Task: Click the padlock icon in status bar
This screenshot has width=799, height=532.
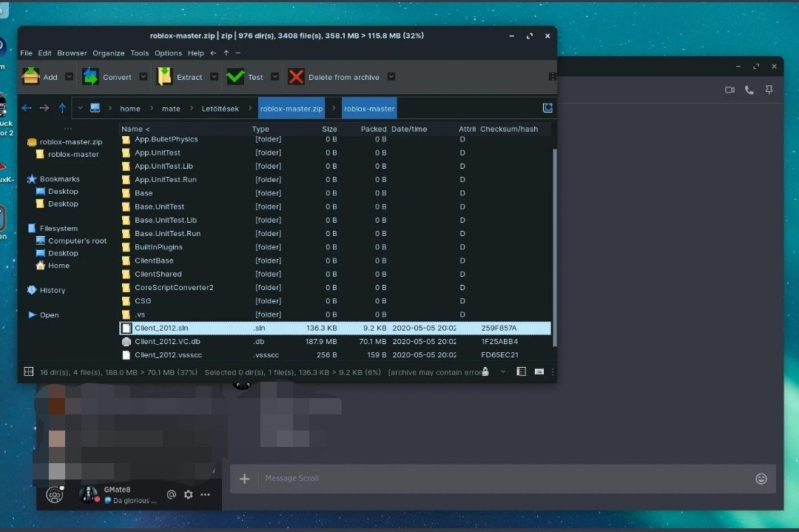Action: click(485, 371)
